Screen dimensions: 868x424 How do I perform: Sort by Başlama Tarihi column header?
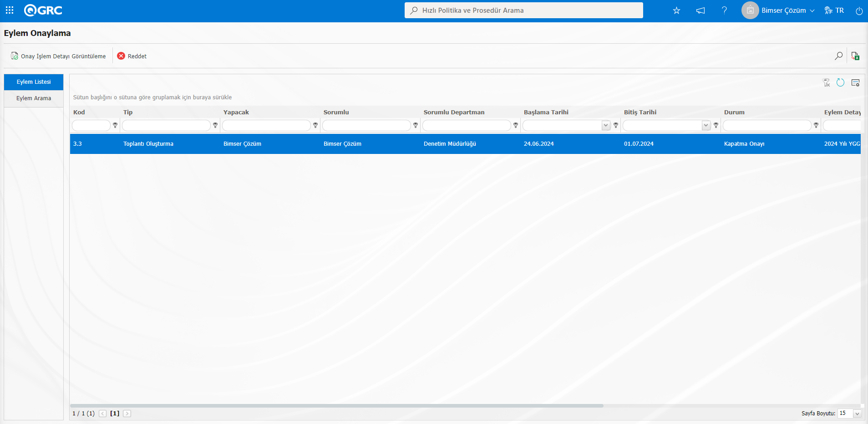[x=546, y=112]
